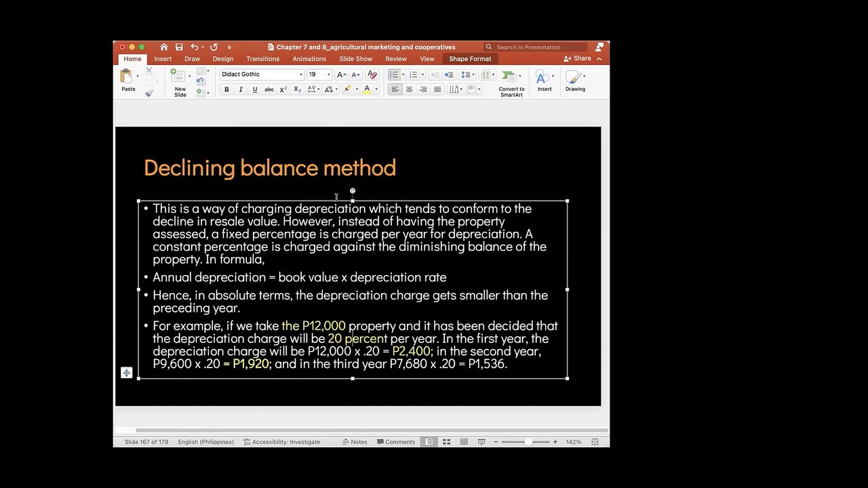Open the Transitions tab
This screenshot has width=868, height=488.
pyautogui.click(x=262, y=59)
